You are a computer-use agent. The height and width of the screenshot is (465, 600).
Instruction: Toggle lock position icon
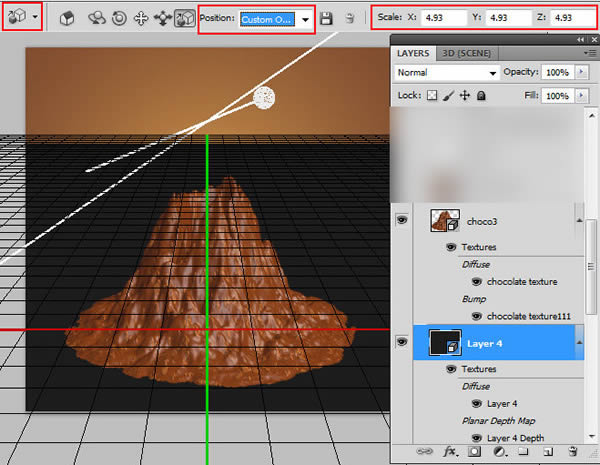(465, 95)
